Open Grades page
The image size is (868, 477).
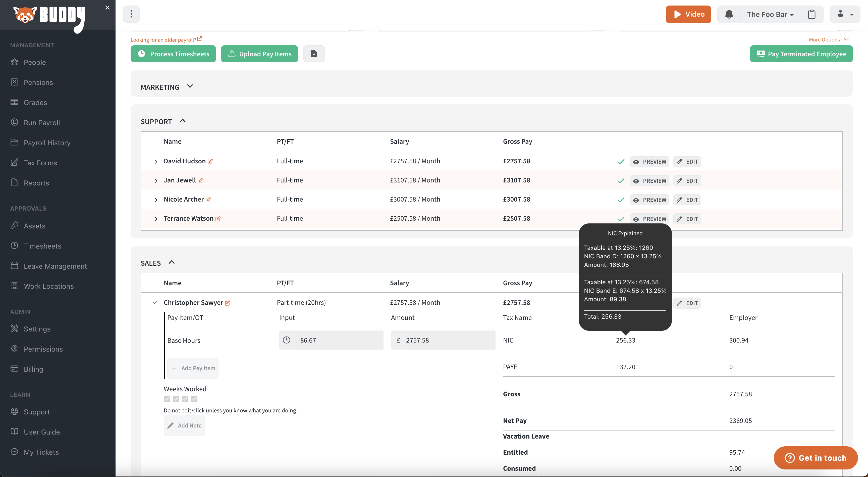tap(35, 103)
